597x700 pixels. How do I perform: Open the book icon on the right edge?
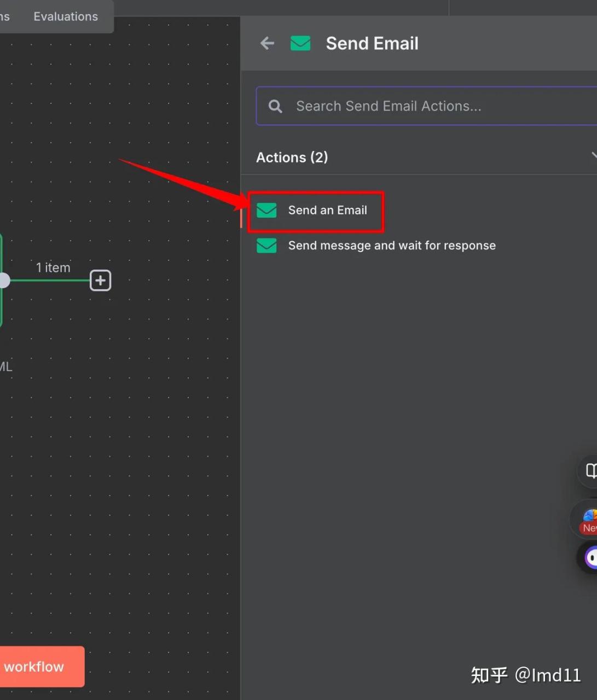tap(590, 470)
